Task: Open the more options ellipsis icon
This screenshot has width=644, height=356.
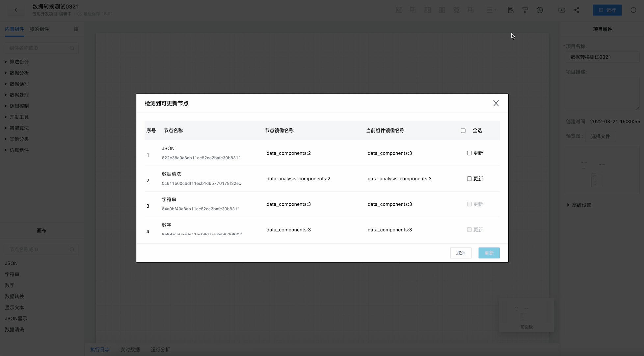Action: pos(633,10)
